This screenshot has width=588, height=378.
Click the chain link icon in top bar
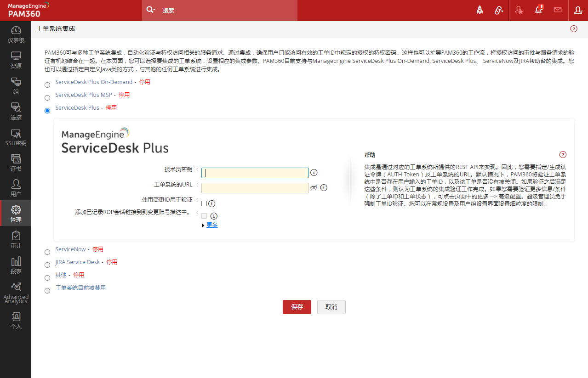tap(499, 10)
